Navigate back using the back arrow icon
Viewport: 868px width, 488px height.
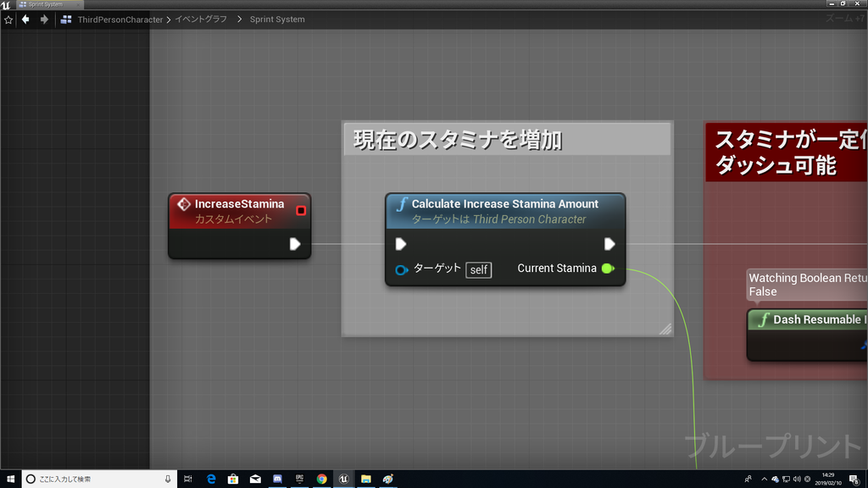(x=25, y=19)
